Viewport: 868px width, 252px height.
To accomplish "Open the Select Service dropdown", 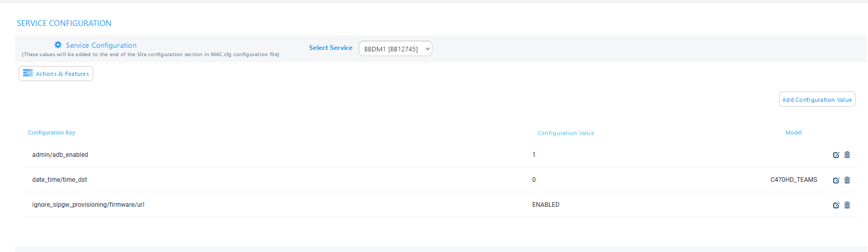I will (x=395, y=49).
